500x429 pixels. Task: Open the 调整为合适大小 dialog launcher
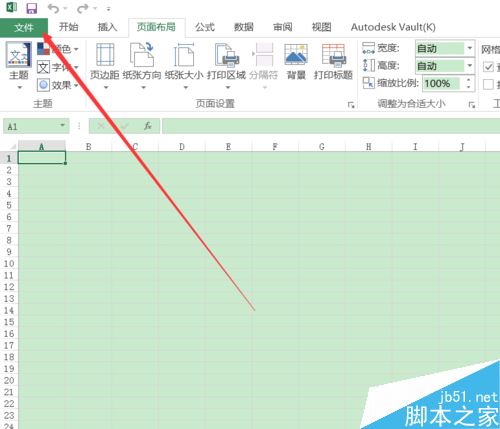471,105
